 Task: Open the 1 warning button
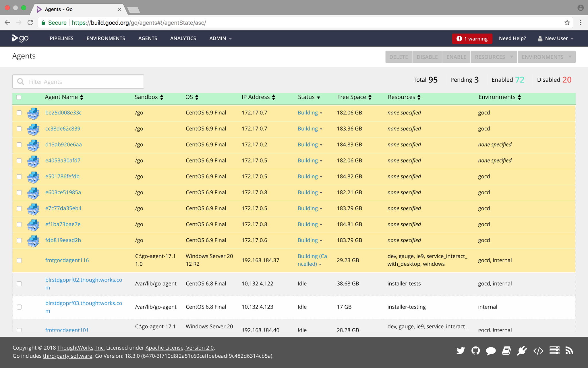pyautogui.click(x=472, y=39)
